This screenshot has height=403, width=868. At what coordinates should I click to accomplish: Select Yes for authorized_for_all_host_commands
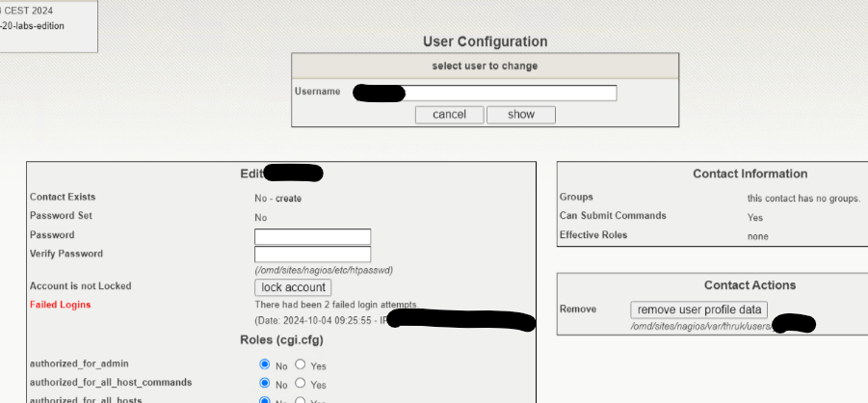300,384
